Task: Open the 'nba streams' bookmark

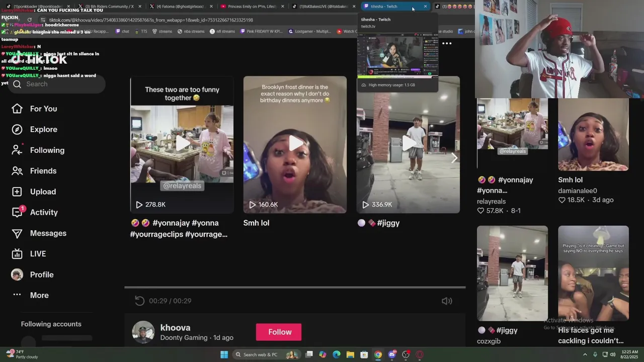Action: click(x=191, y=31)
